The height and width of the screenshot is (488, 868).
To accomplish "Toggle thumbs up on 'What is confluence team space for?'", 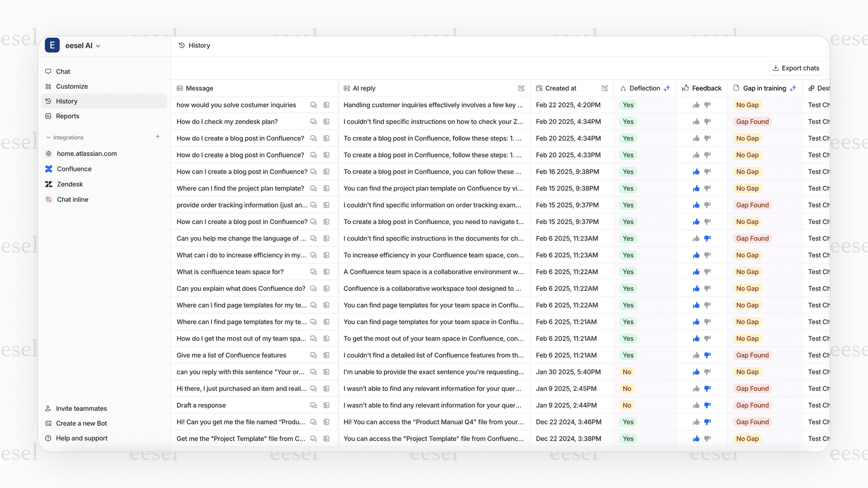I will (696, 272).
